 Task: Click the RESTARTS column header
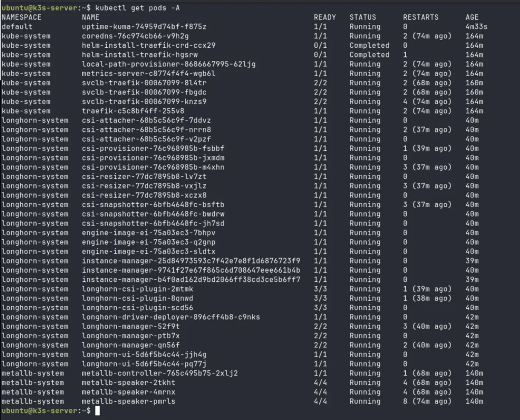pos(420,17)
